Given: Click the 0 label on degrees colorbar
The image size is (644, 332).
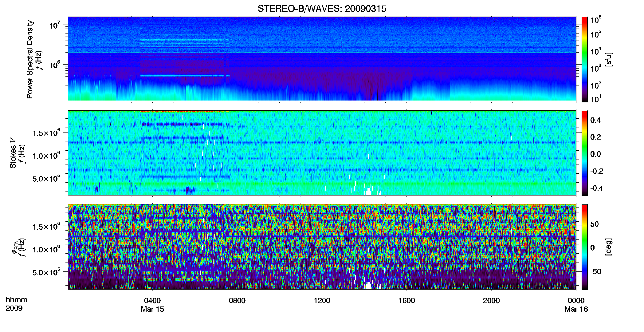Looking at the screenshot, I should coord(592,247).
